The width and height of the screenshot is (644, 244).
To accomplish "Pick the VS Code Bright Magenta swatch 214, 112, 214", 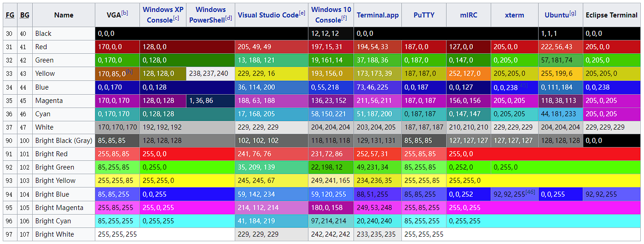I will 272,208.
